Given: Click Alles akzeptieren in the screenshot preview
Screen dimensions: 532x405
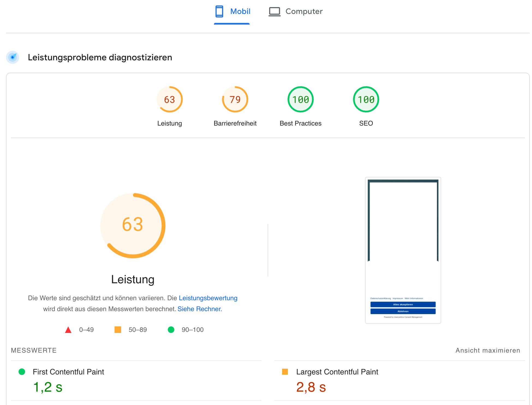Looking at the screenshot, I should click(403, 304).
